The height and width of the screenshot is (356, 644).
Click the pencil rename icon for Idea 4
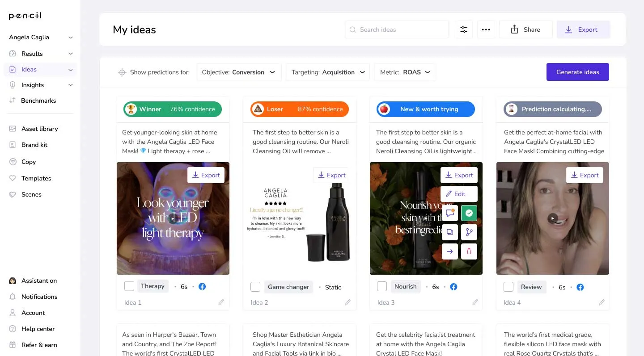coord(602,302)
